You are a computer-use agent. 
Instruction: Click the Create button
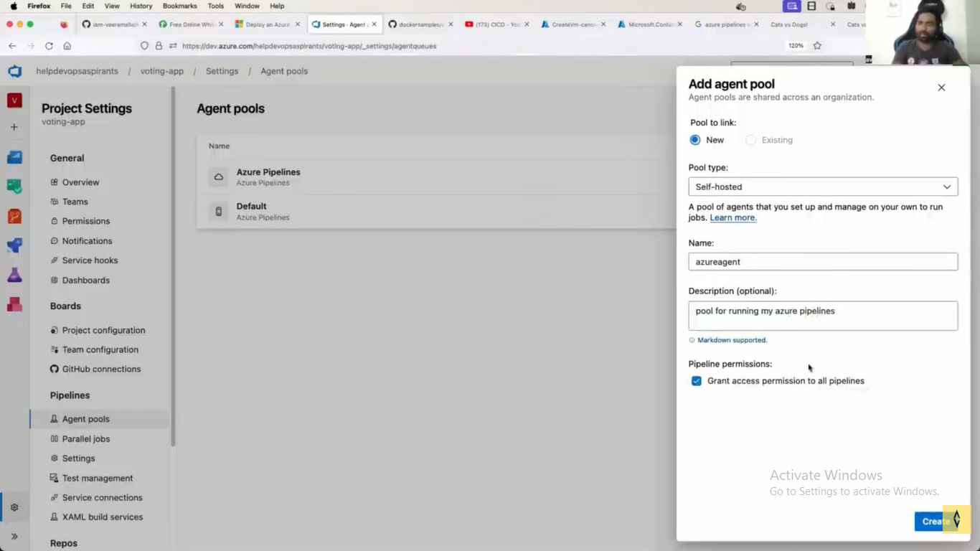click(933, 522)
